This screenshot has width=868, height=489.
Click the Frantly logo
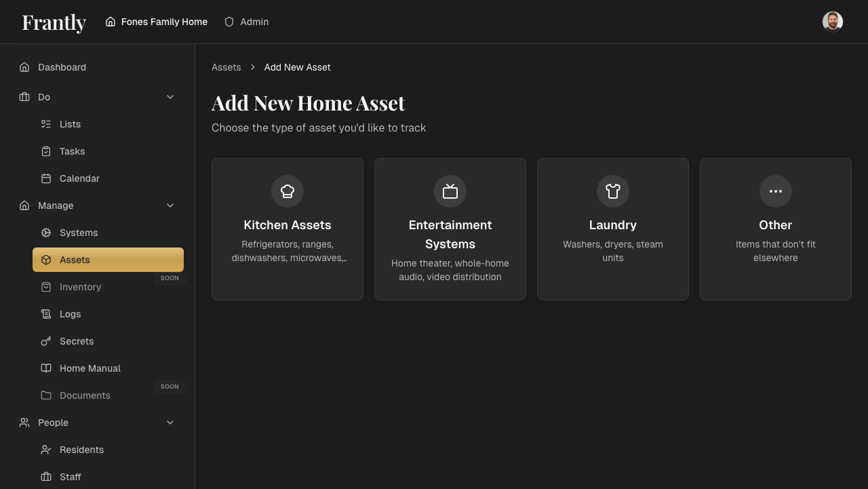click(54, 22)
